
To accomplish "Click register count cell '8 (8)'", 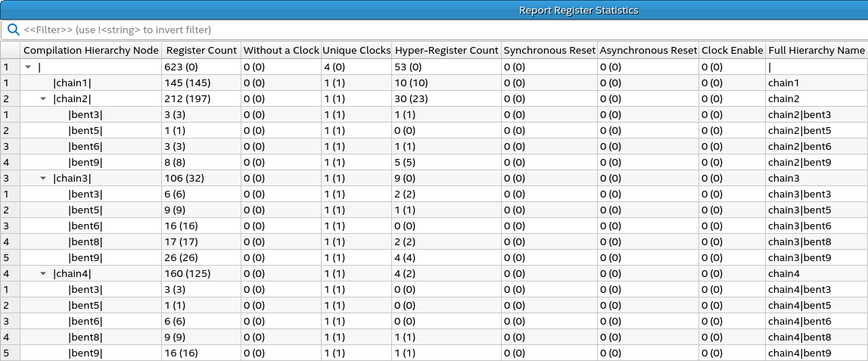I will (176, 163).
